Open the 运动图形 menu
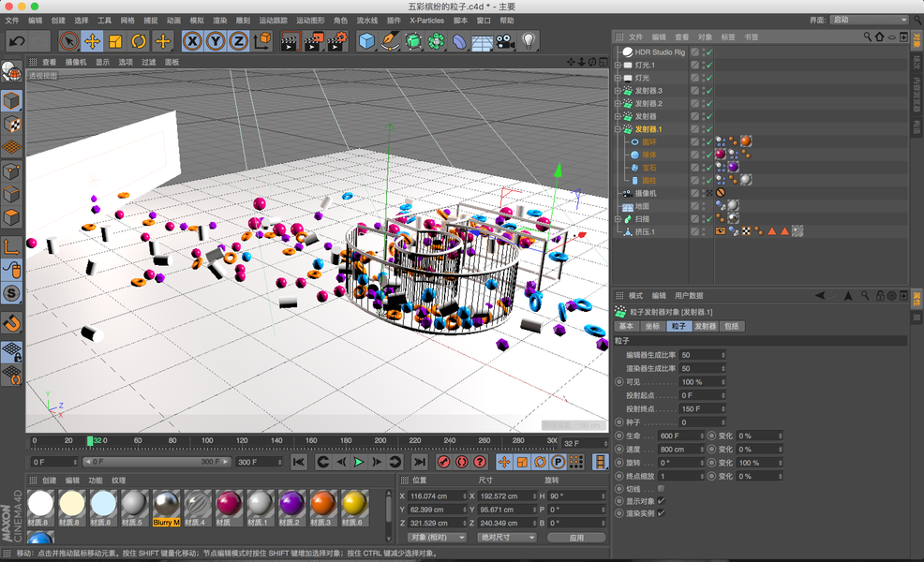 310,20
